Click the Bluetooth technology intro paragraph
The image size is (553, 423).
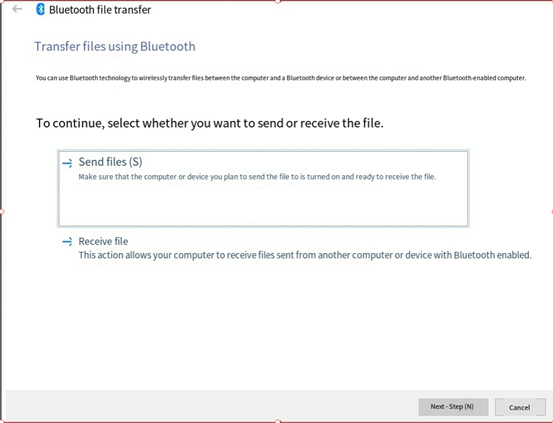pos(281,78)
